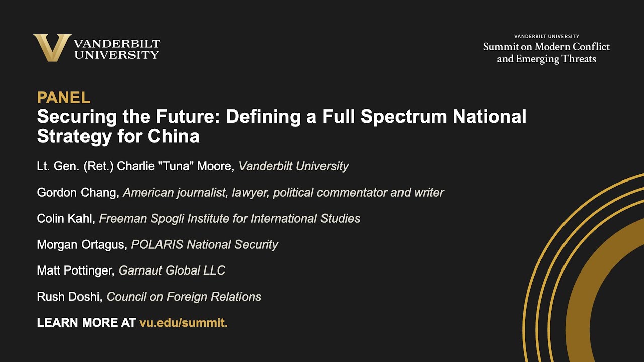Click the Summit on Modern Conflict heading

(x=546, y=53)
